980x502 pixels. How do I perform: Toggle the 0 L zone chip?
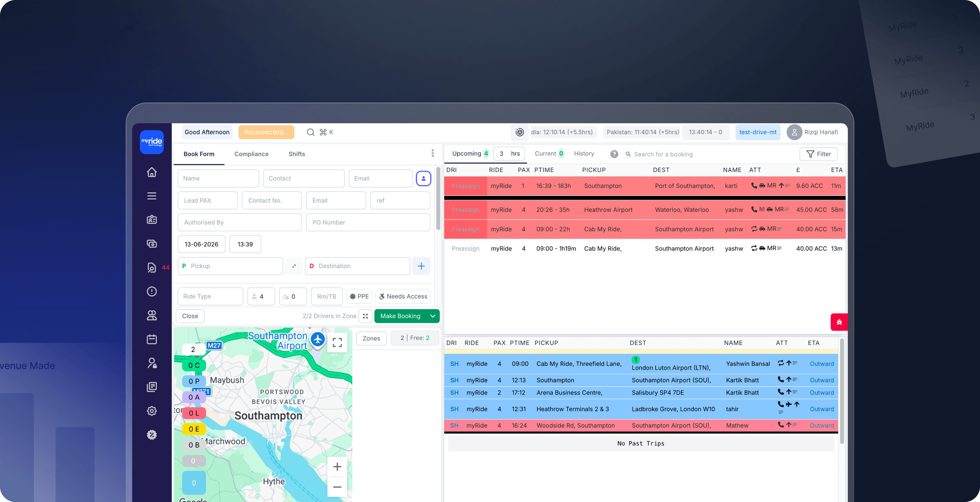coord(194,413)
